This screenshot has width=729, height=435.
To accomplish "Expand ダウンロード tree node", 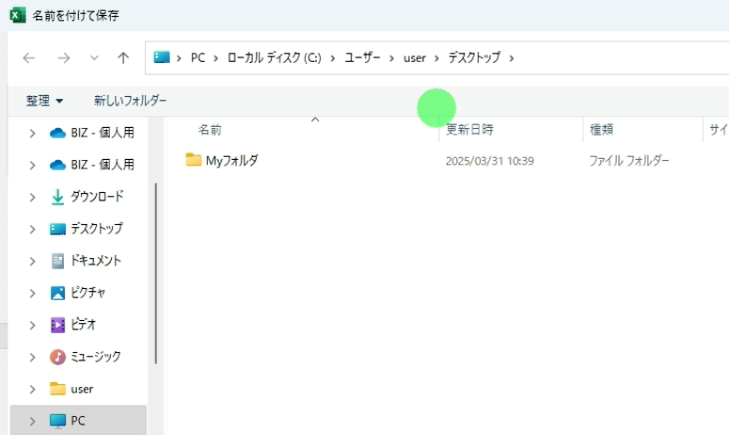I will pos(32,198).
